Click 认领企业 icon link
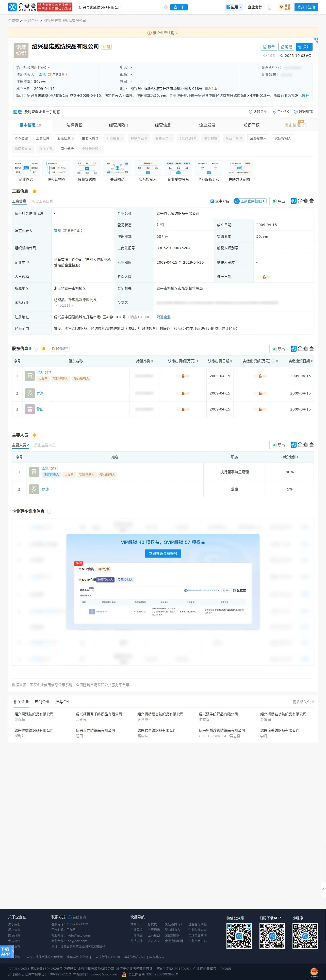Screen dimensions: 326x980 (x=258, y=112)
